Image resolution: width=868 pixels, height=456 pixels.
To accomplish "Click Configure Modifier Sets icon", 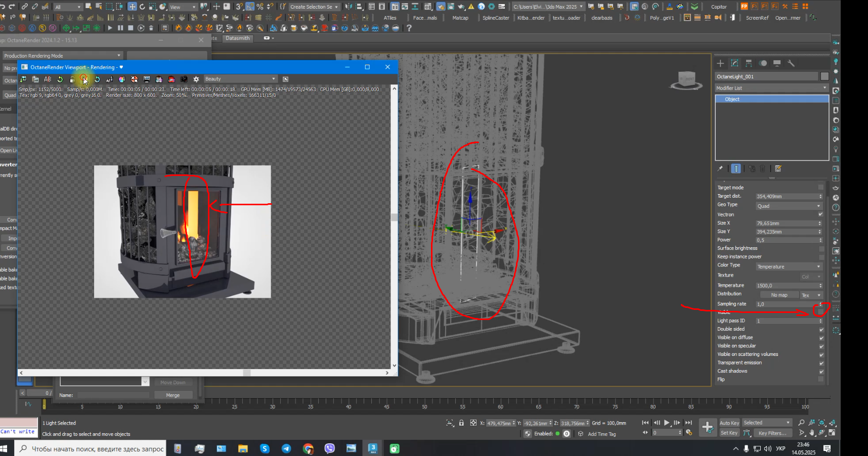I will (x=778, y=169).
